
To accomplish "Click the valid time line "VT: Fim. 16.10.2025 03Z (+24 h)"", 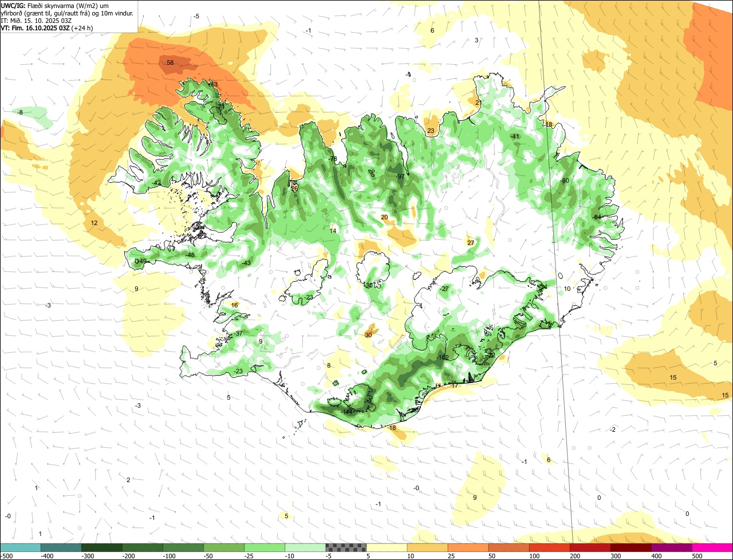I will [x=47, y=27].
